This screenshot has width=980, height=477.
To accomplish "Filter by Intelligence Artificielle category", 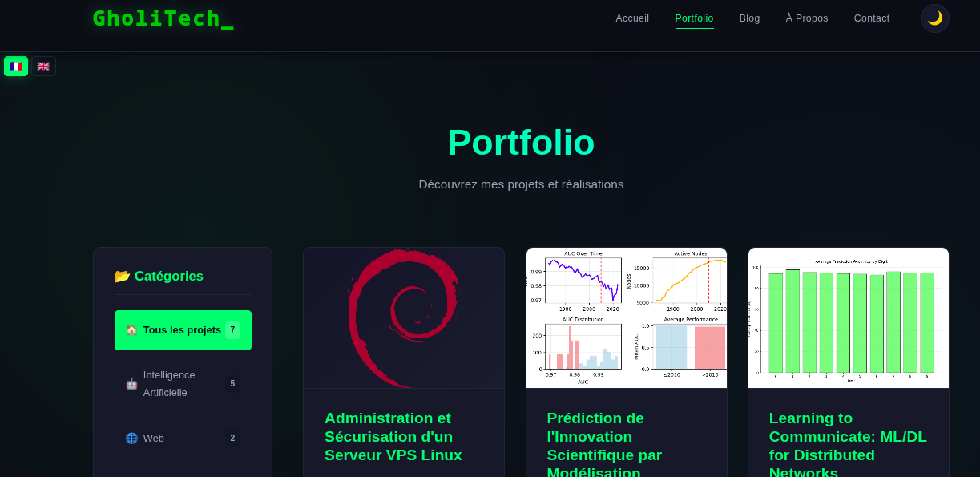I will pyautogui.click(x=169, y=384).
